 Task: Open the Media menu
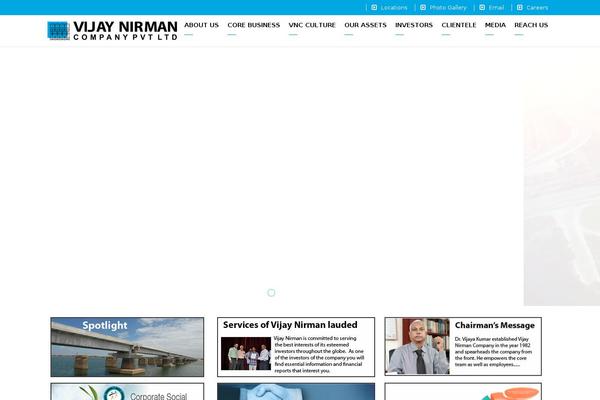495,25
